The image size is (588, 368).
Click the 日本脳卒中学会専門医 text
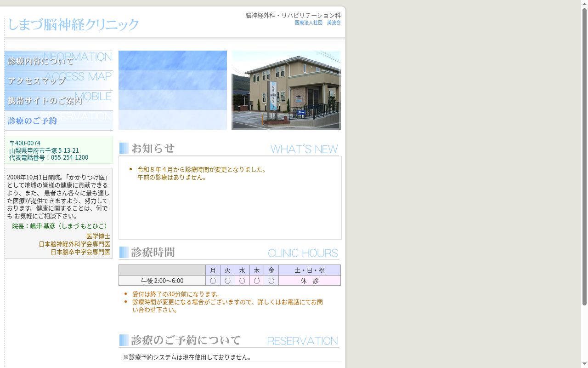pyautogui.click(x=80, y=252)
